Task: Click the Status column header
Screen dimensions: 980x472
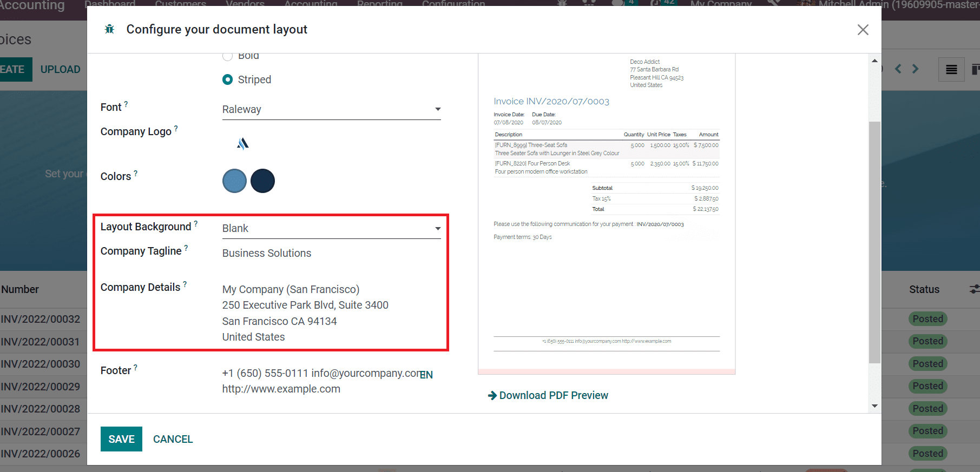Action: [924, 289]
